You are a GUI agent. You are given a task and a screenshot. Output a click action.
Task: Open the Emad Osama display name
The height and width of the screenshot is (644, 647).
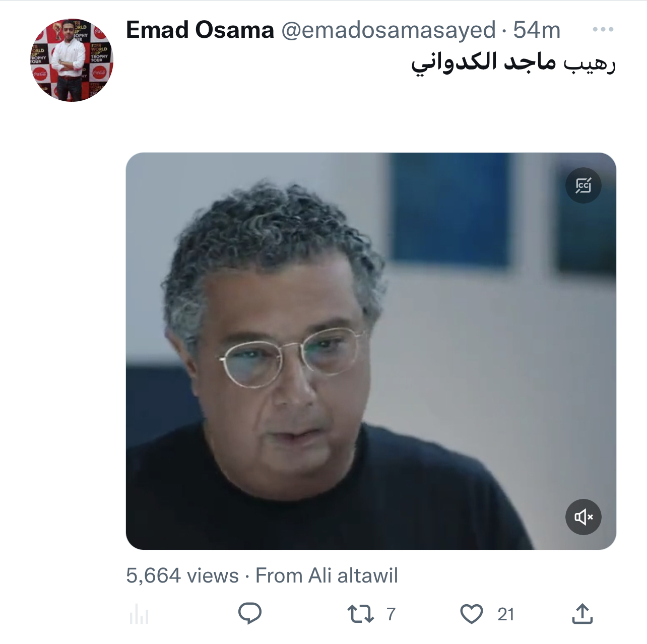[200, 30]
